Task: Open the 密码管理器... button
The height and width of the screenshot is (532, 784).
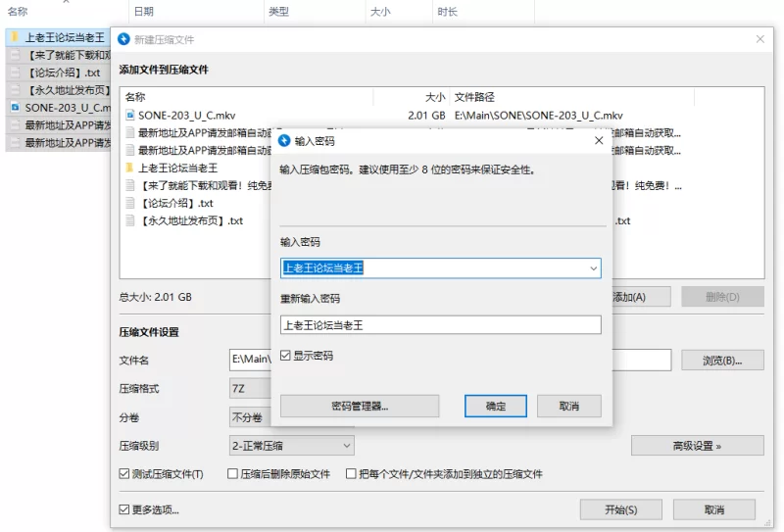Action: click(360, 406)
